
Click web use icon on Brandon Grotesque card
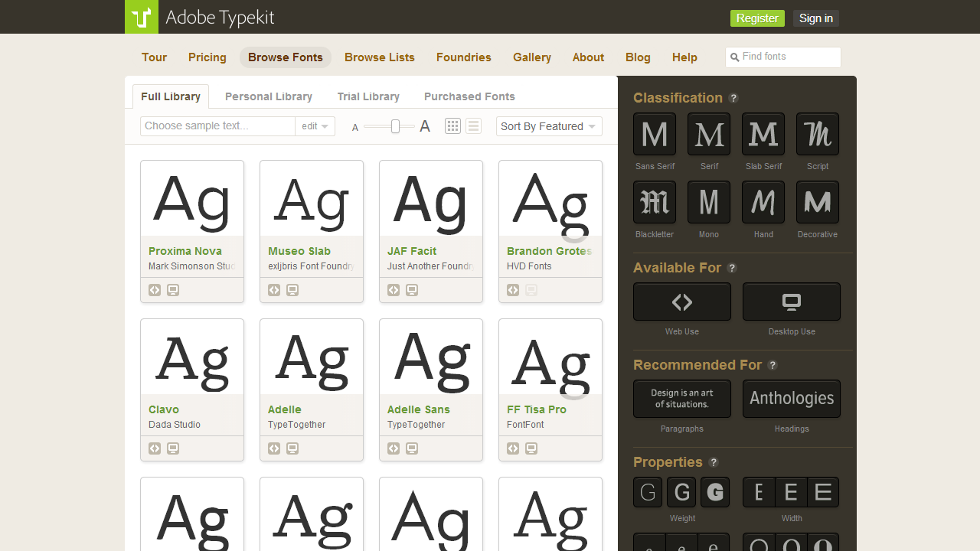click(x=513, y=290)
